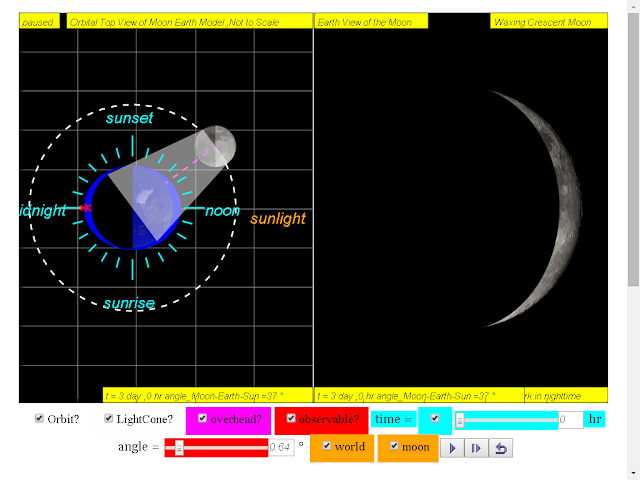Click the angle value field showing 0.64
The image size is (640, 480).
pyautogui.click(x=281, y=447)
